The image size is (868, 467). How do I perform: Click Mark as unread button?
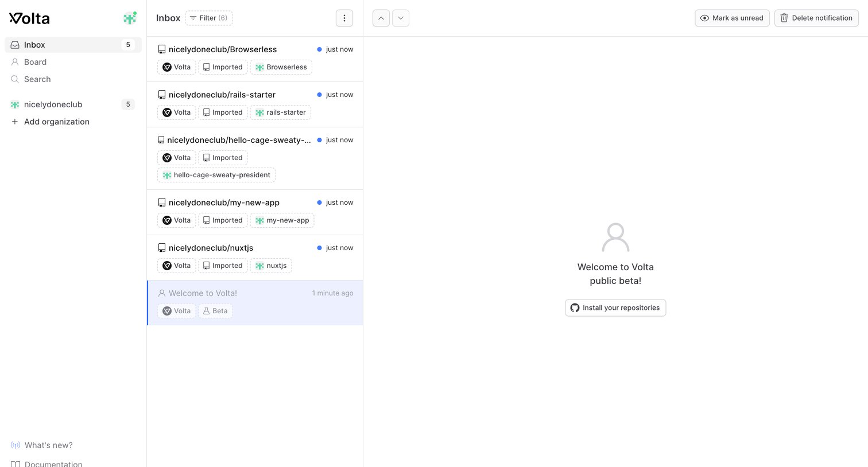point(732,18)
